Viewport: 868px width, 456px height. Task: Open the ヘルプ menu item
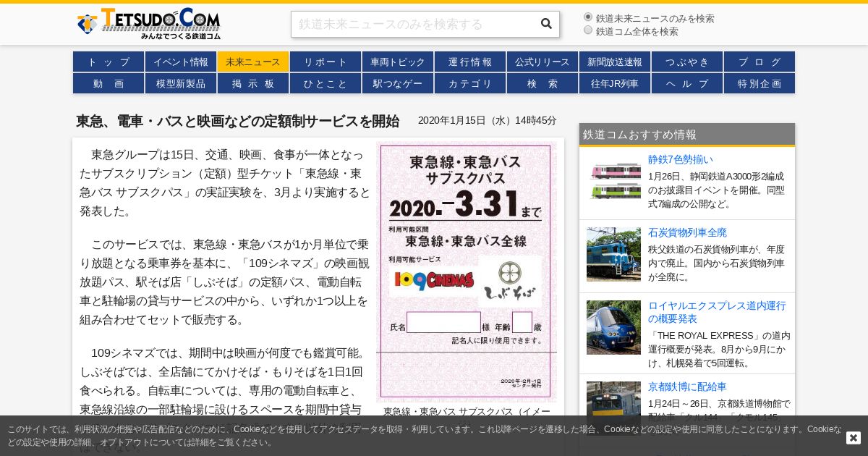tap(687, 83)
